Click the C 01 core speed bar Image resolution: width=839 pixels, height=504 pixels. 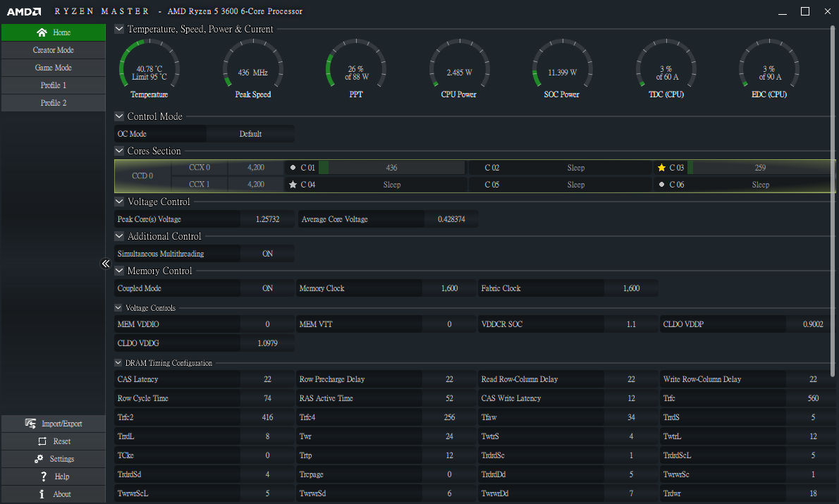point(392,168)
